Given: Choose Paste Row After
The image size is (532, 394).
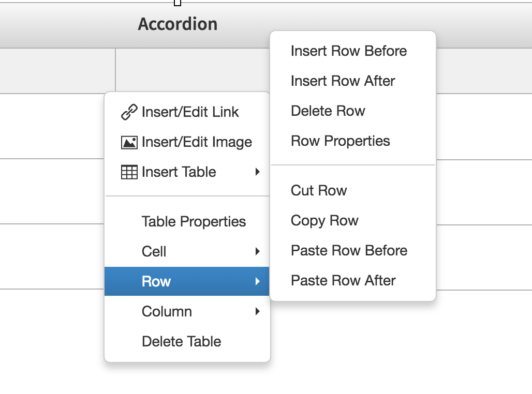Looking at the screenshot, I should pos(344,280).
